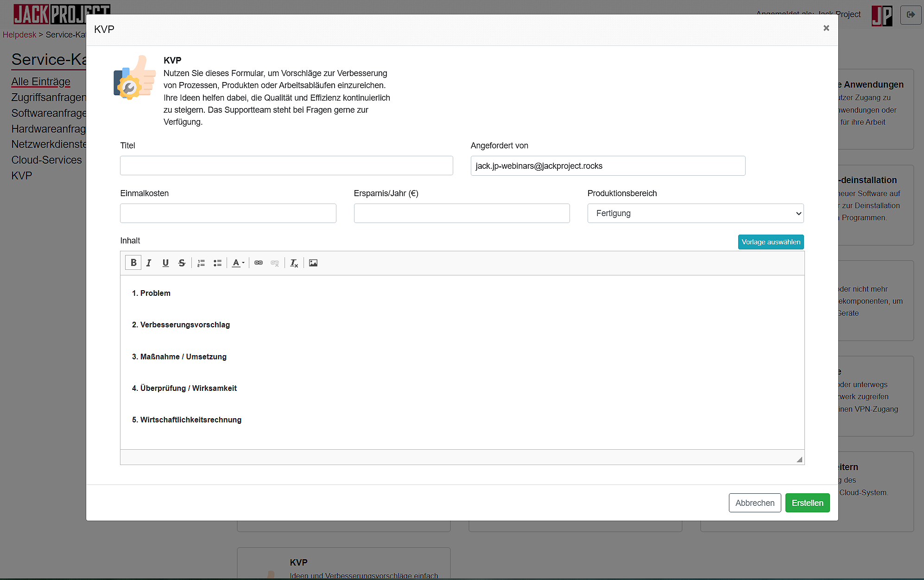Screen dimensions: 924x580
Task: Click the logout icon top right
Action: (911, 15)
